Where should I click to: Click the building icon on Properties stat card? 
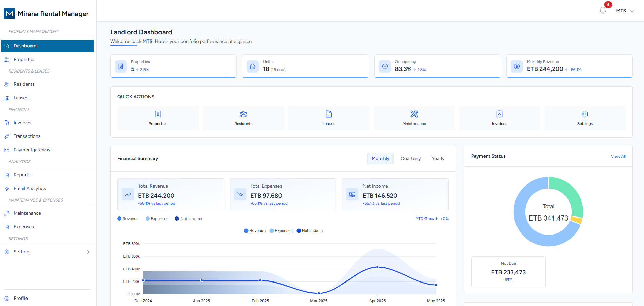tap(121, 66)
